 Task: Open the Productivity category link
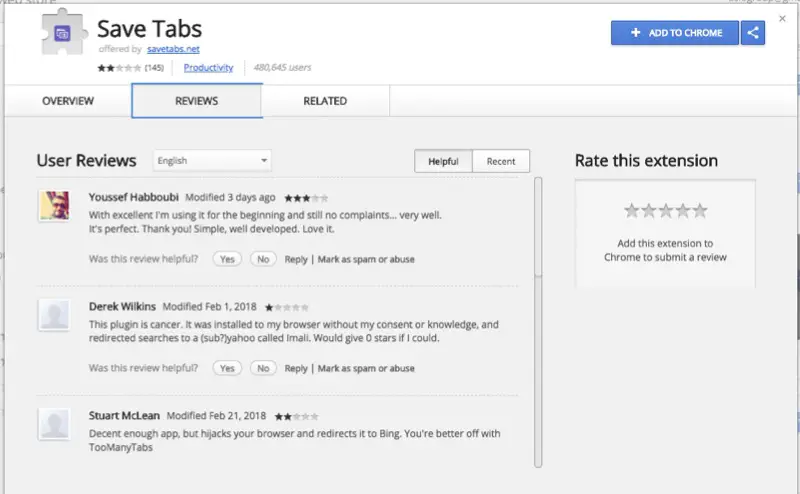pyautogui.click(x=208, y=67)
